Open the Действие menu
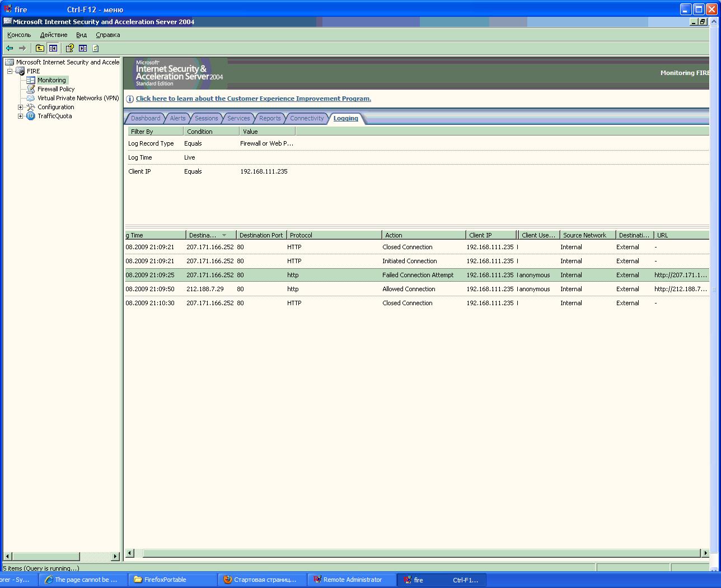Viewport: 721px width, 588px height. [54, 35]
